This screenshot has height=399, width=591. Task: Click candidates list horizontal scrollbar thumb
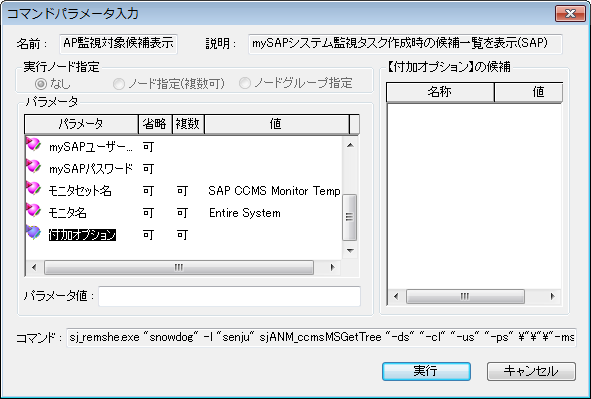pyautogui.click(x=465, y=297)
